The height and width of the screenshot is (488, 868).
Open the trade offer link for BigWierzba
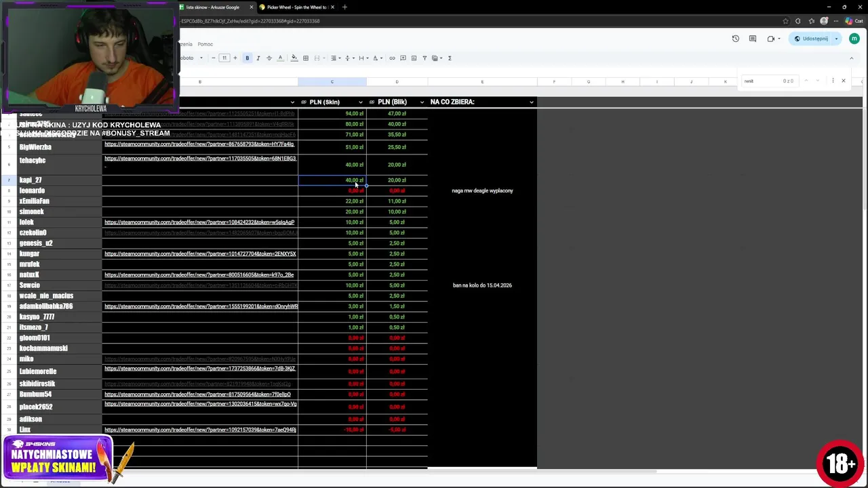(x=199, y=144)
